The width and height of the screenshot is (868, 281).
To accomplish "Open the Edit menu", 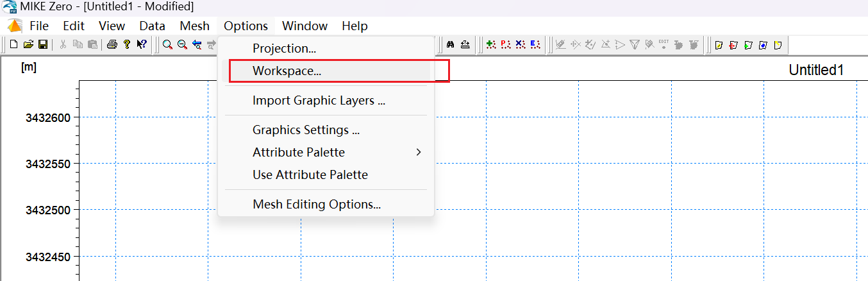I will point(74,26).
